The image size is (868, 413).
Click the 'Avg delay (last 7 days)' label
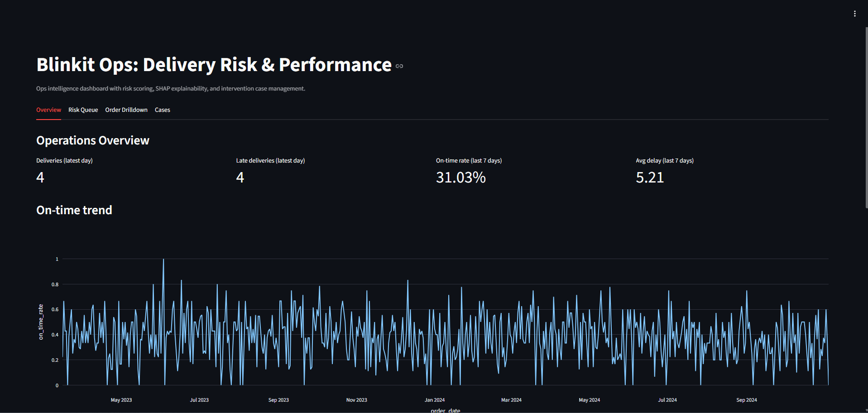tap(665, 161)
